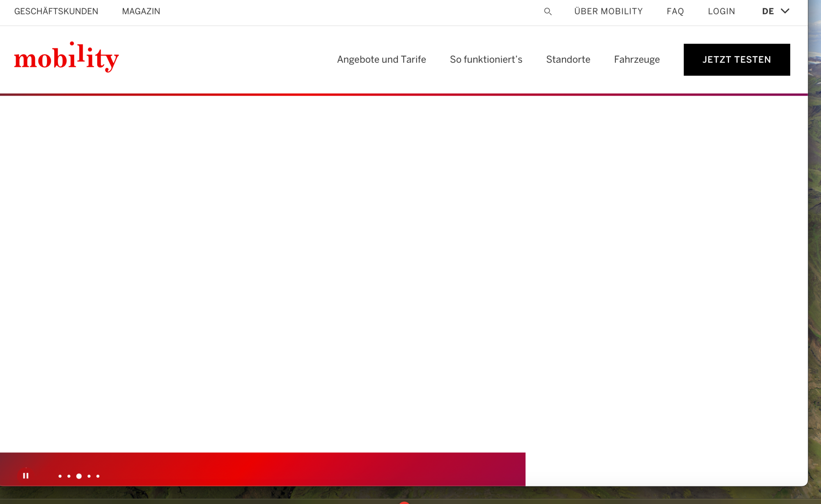Open the Standorte page
821x504 pixels.
coord(568,60)
